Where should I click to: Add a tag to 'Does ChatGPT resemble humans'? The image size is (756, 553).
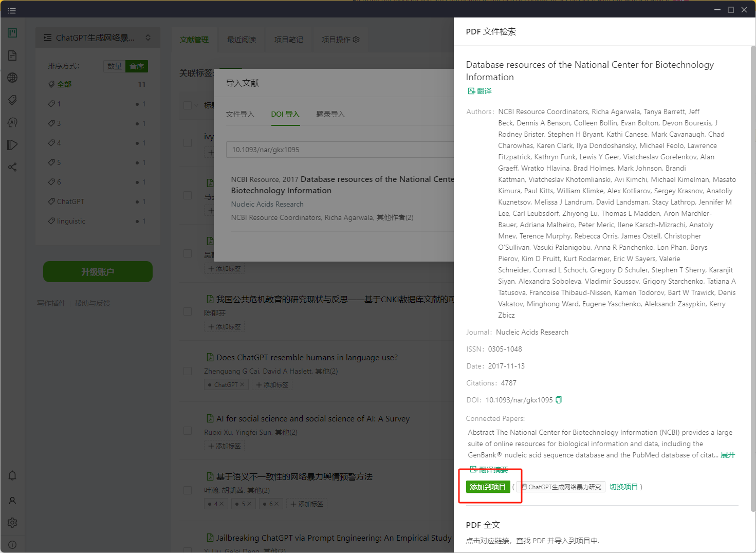tap(272, 384)
